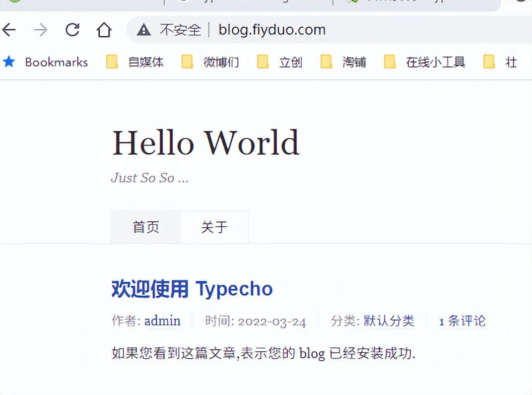Image resolution: width=532 pixels, height=395 pixels.
Task: Click the date 2022-03-24 text
Action: [x=272, y=322]
